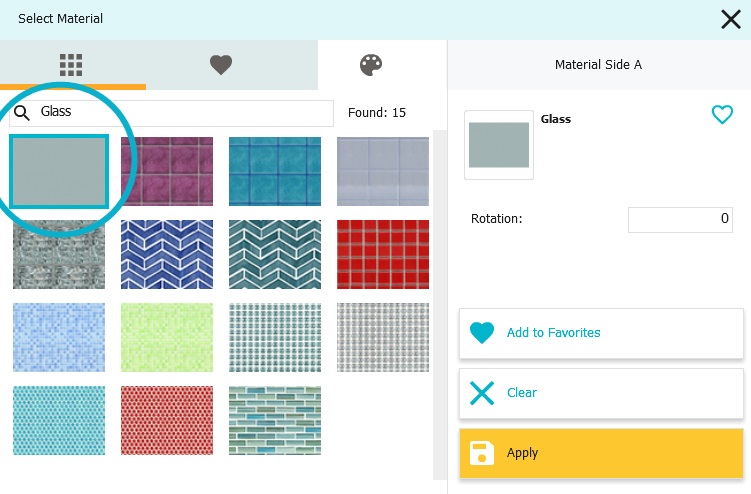751x494 pixels.
Task: Click the Rotation value field
Action: tap(680, 220)
